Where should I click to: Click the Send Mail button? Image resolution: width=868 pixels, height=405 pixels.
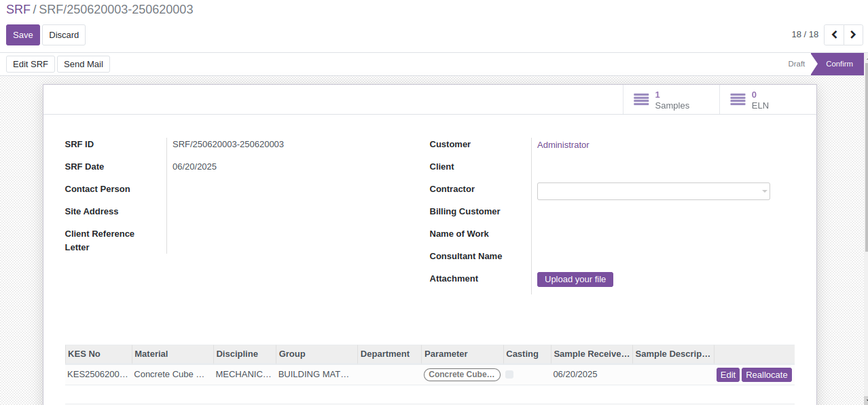pos(84,64)
